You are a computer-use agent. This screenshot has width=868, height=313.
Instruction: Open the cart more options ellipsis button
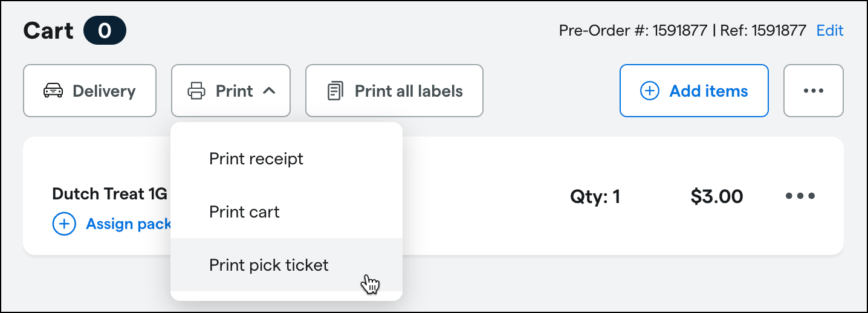[x=813, y=91]
